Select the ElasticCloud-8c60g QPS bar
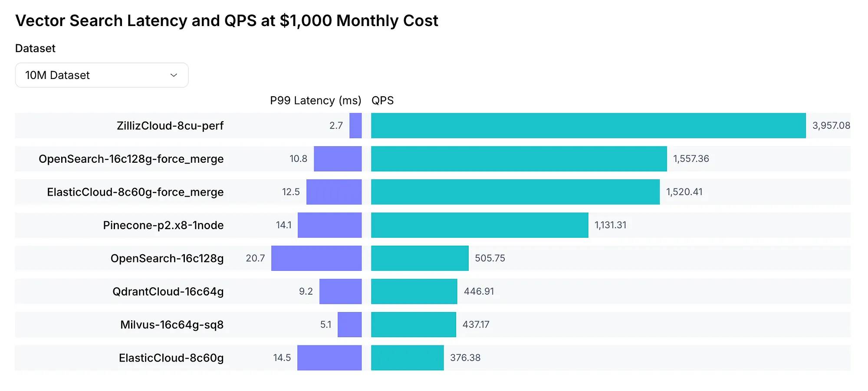Image resolution: width=868 pixels, height=391 pixels. pyautogui.click(x=407, y=358)
